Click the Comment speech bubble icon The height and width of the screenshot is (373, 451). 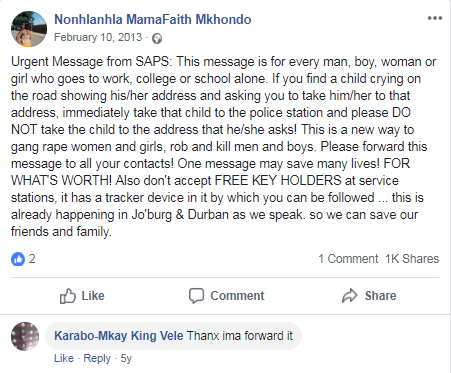click(196, 296)
